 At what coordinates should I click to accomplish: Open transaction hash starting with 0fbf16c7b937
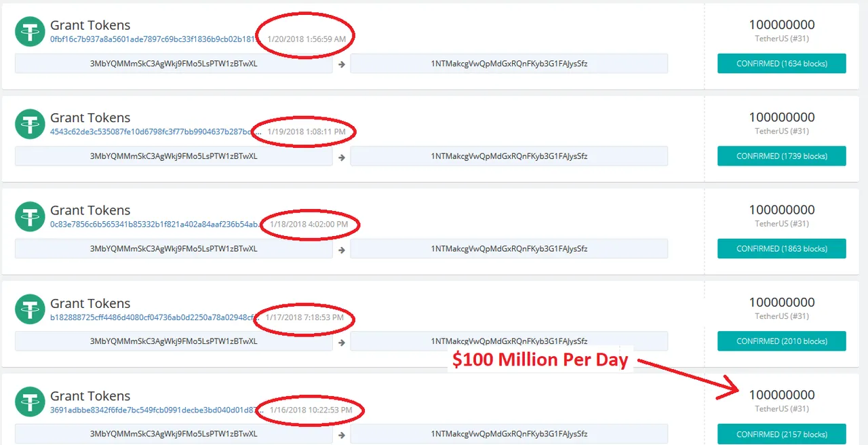click(155, 39)
